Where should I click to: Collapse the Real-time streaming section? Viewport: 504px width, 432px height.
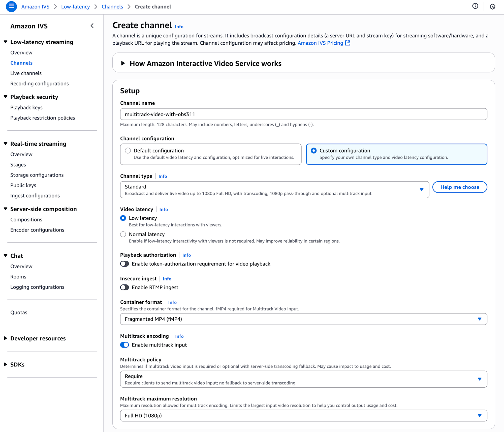coord(6,143)
